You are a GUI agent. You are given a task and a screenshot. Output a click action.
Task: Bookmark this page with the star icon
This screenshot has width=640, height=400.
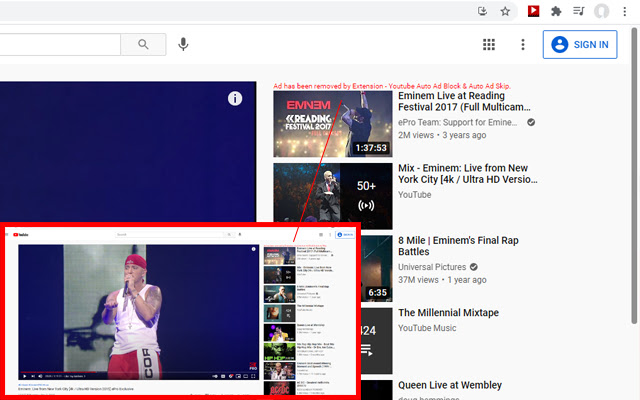(x=506, y=12)
